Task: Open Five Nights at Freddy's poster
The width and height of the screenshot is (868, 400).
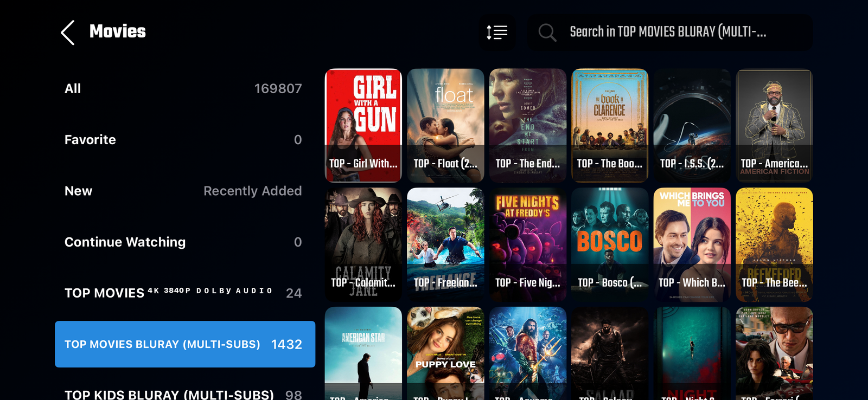Action: coord(528,244)
